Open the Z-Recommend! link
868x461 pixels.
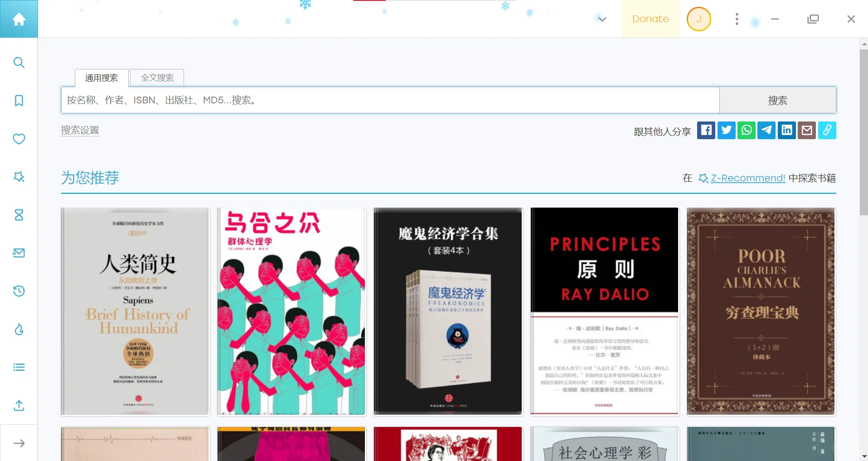click(748, 178)
